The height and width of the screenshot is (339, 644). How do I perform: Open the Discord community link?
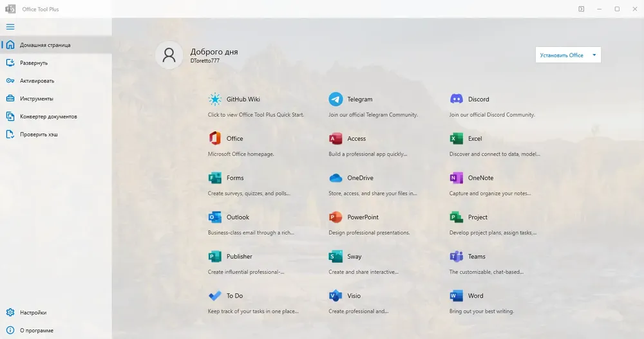coord(478,99)
